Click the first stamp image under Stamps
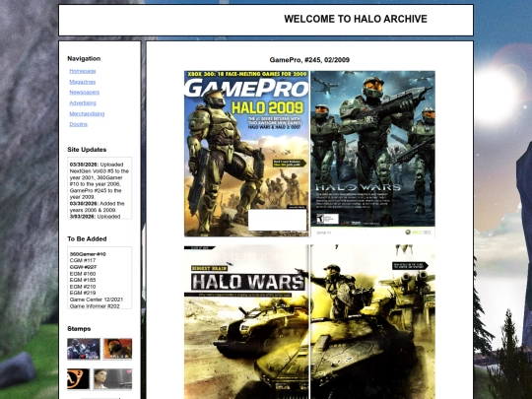This screenshot has height=399, width=532. [x=84, y=349]
